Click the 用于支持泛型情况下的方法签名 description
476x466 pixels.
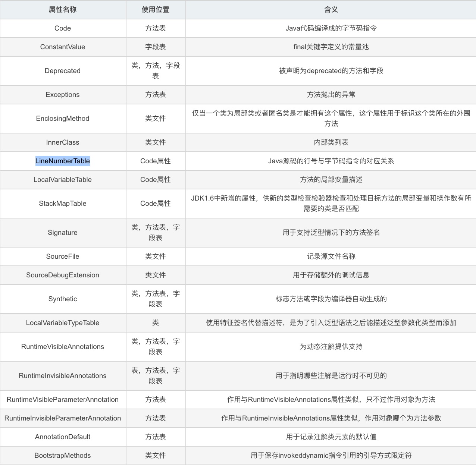click(331, 233)
